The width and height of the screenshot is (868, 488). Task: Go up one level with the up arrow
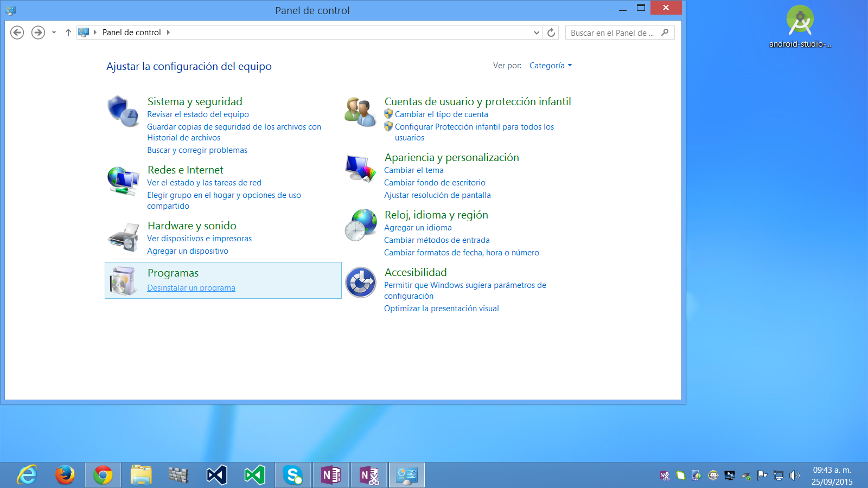point(68,33)
